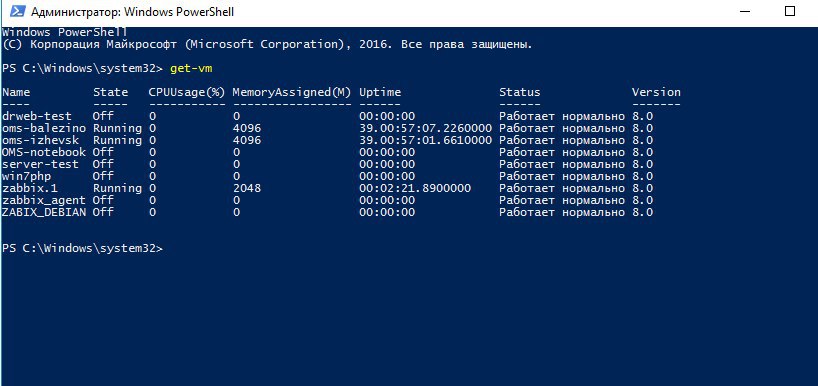The image size is (818, 386).
Task: Click uptime '00:02:21.8900000'
Action: coord(415,188)
